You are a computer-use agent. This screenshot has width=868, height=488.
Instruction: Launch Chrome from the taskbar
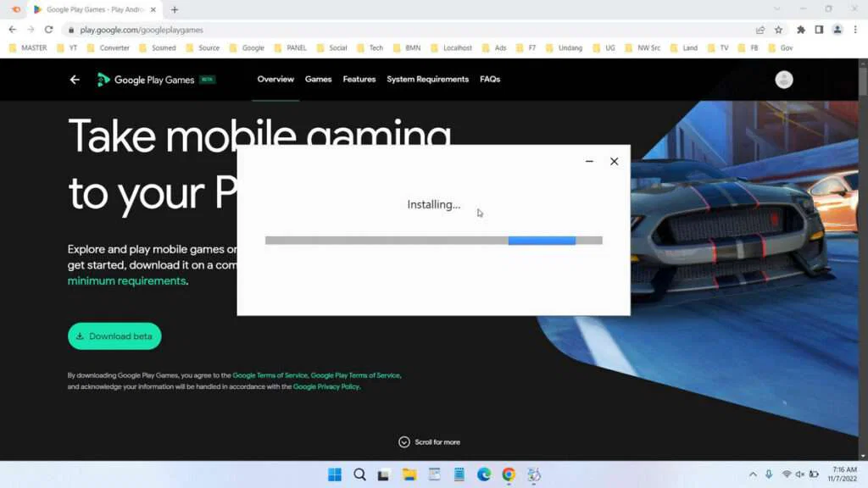point(508,474)
